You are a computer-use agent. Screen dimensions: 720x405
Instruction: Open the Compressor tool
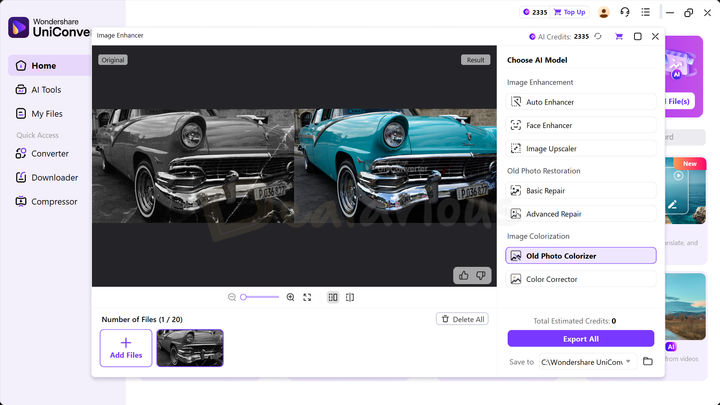coord(54,202)
